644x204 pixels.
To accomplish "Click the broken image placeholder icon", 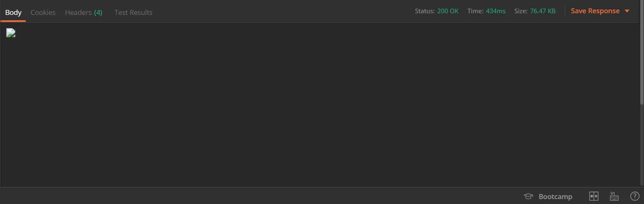I will [11, 33].
